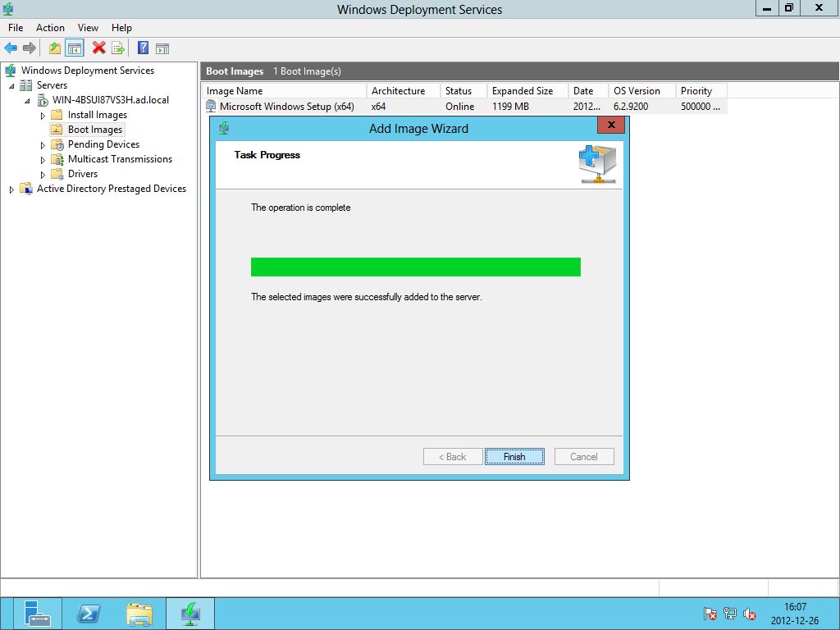Click the WIN-4BSUI87VS3H server icon

coord(43,100)
